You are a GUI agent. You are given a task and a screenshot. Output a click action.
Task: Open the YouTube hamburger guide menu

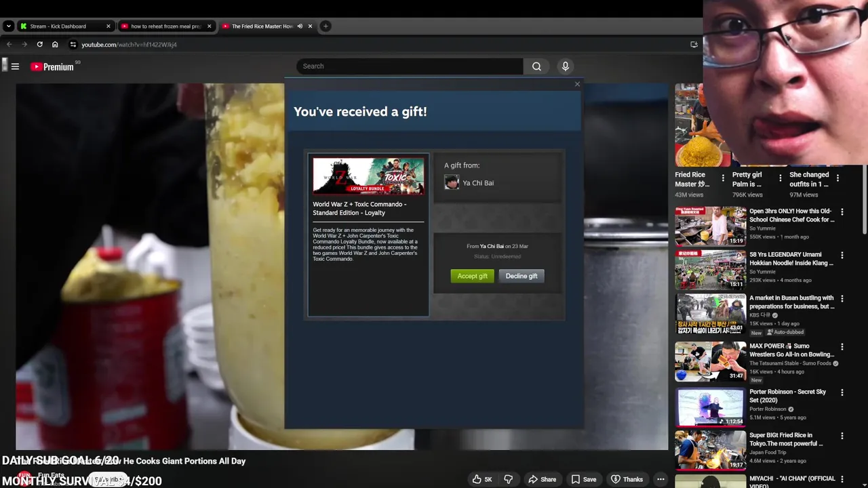pyautogui.click(x=15, y=66)
